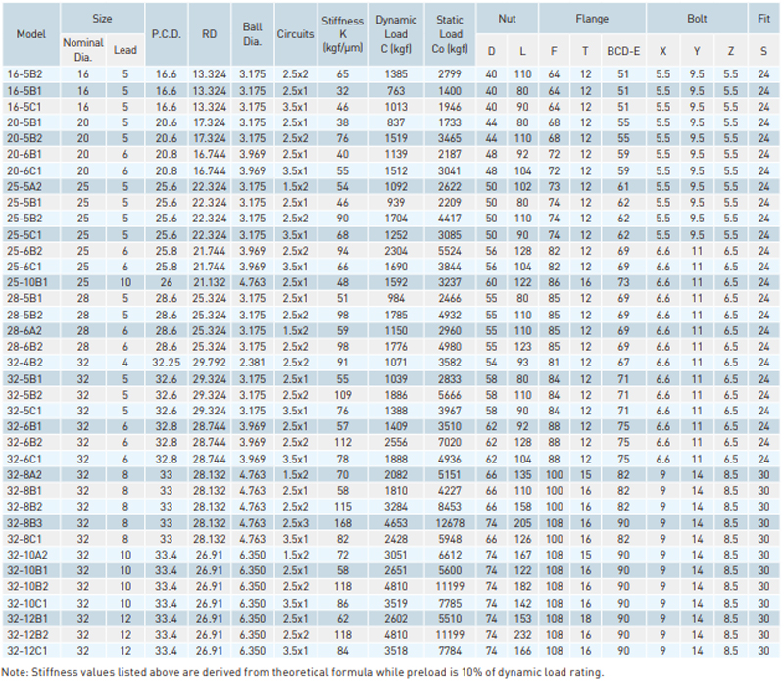Select the Bolt group header
784x681 pixels.
(698, 18)
